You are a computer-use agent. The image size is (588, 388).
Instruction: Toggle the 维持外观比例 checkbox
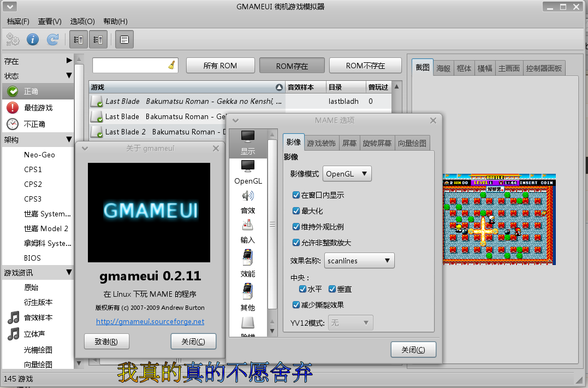(296, 226)
